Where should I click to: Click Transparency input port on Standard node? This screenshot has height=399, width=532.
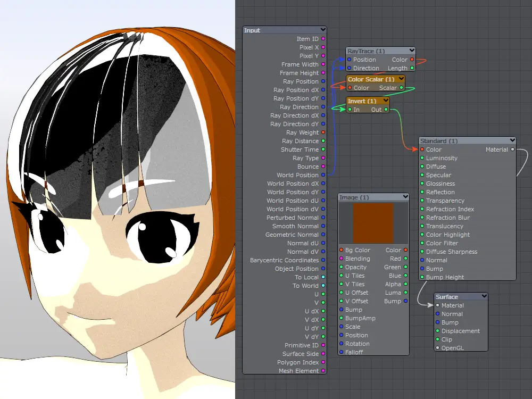tap(422, 201)
